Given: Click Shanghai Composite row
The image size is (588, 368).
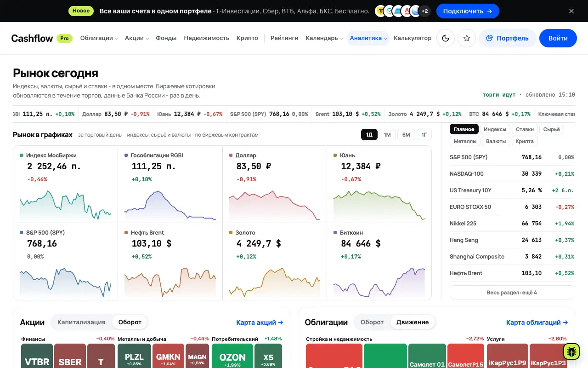Looking at the screenshot, I should (x=512, y=257).
